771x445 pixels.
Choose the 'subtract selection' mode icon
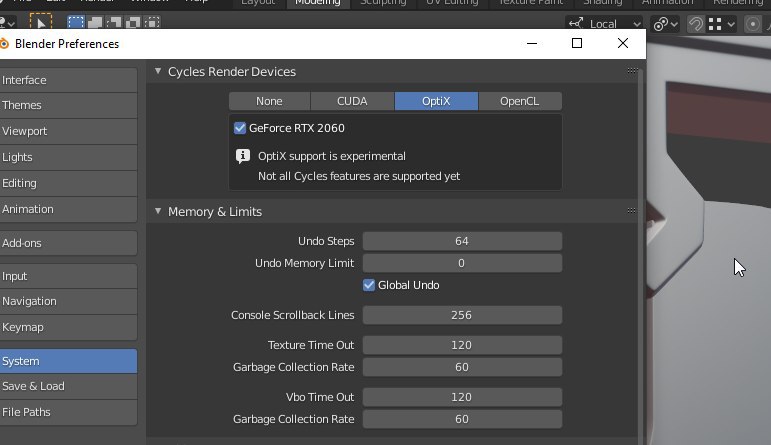point(114,23)
